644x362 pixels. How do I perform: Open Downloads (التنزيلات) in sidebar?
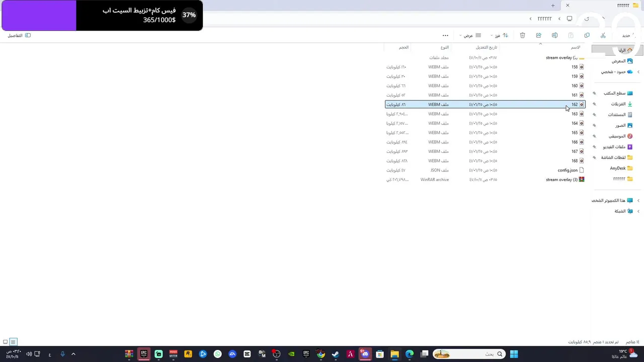pyautogui.click(x=622, y=104)
